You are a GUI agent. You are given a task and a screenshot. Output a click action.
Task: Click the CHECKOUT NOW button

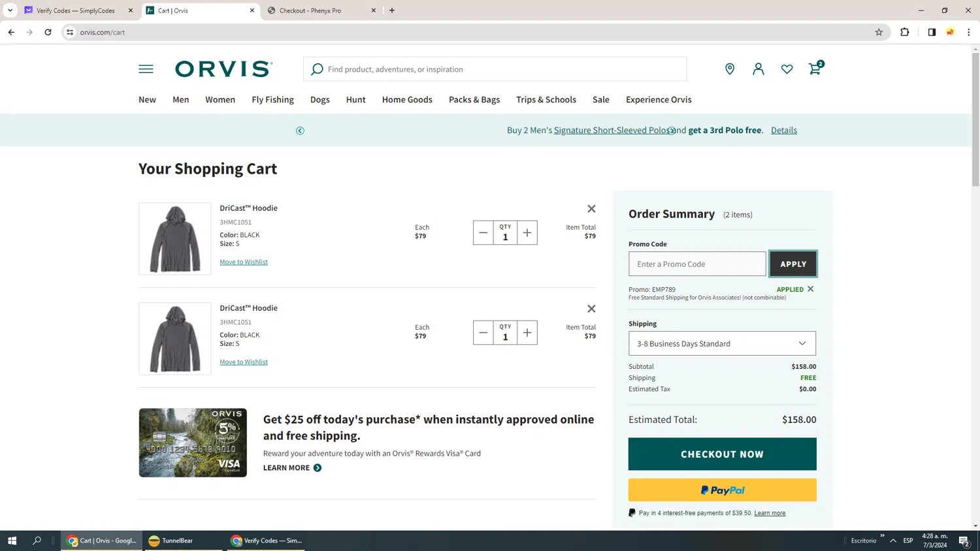pos(722,454)
